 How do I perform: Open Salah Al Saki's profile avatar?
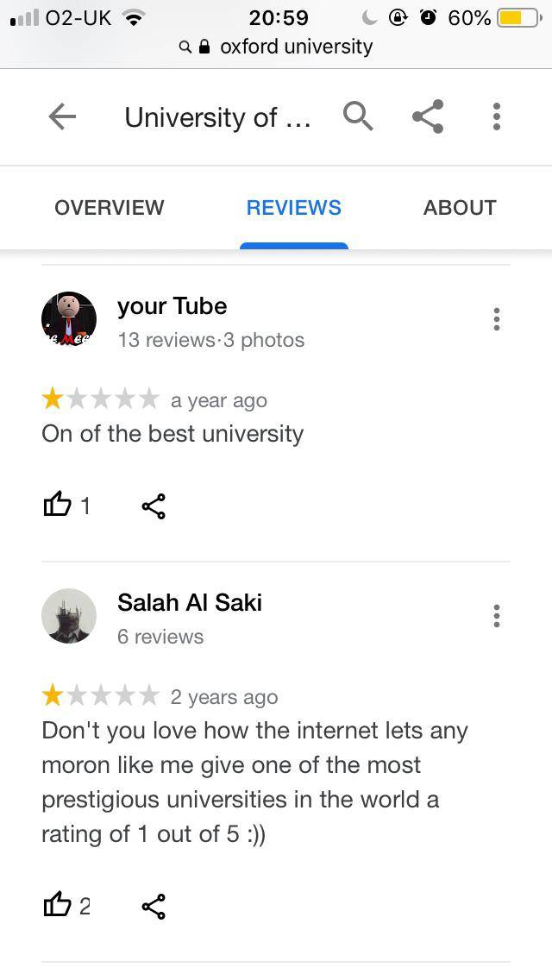[69, 616]
